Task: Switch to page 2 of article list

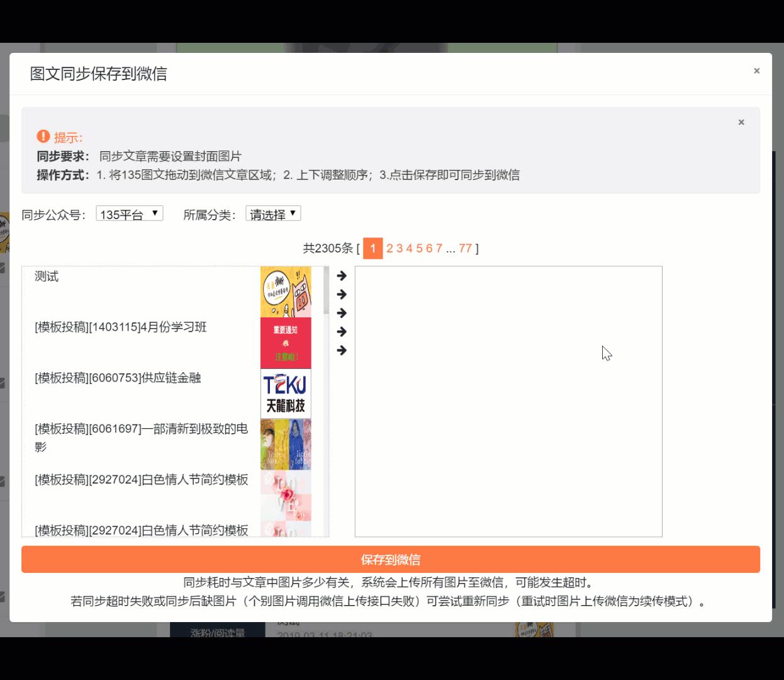Action: tap(389, 249)
